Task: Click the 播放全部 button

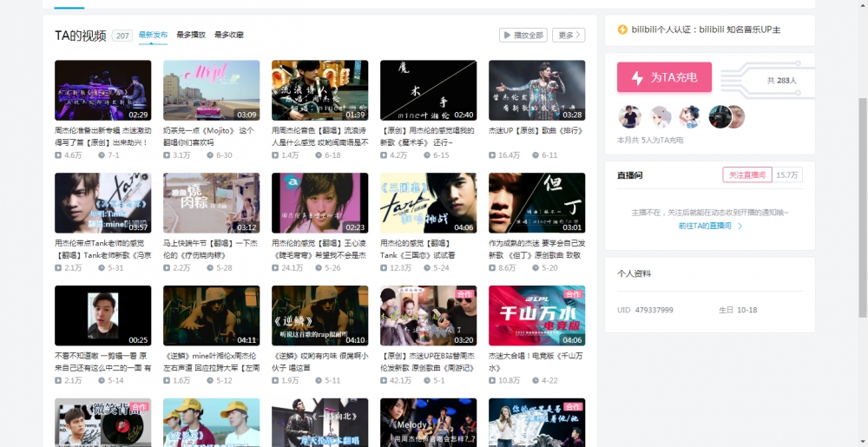Action: (x=523, y=35)
